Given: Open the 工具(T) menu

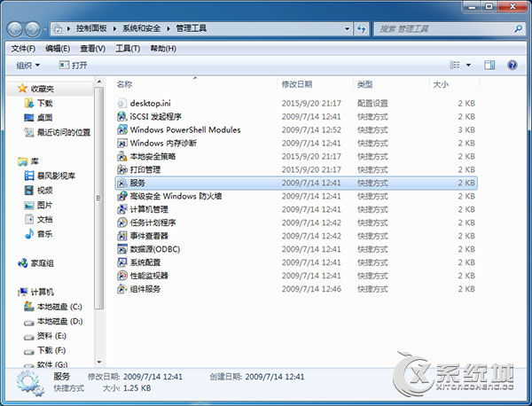Looking at the screenshot, I should [128, 49].
